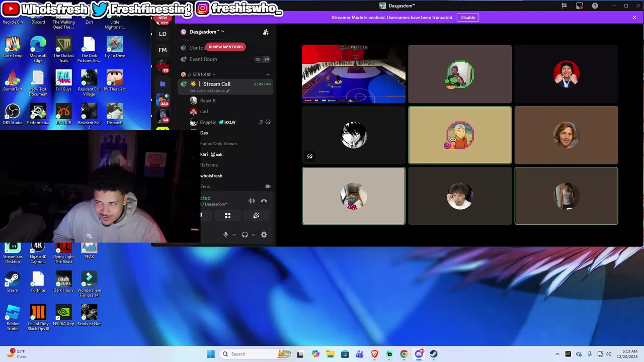Open Microsoft Edge desktop shortcut
The width and height of the screenshot is (644, 362).
[x=38, y=50]
